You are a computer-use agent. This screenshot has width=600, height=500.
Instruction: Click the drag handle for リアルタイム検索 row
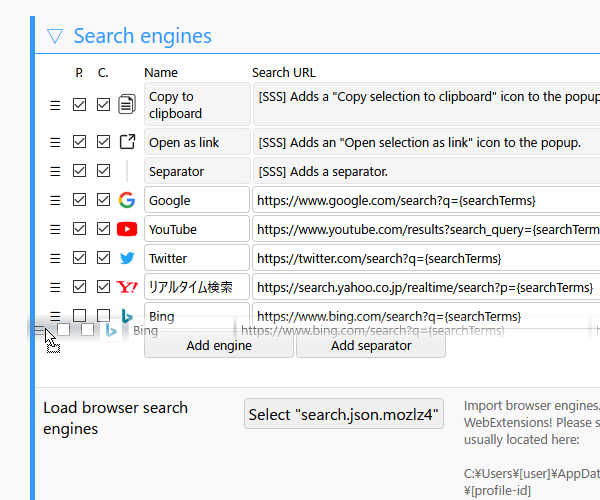(55, 287)
